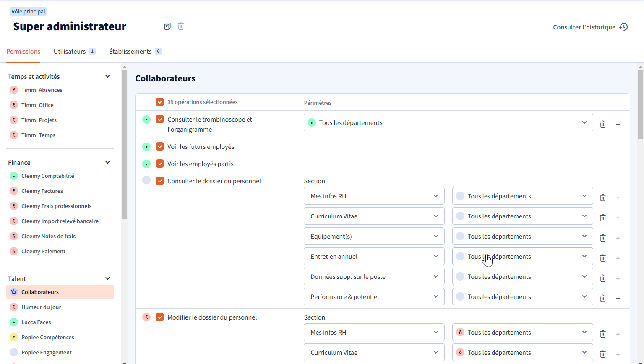
Task: Click the red level icon for Modifier le dossier
Action: coord(146,317)
